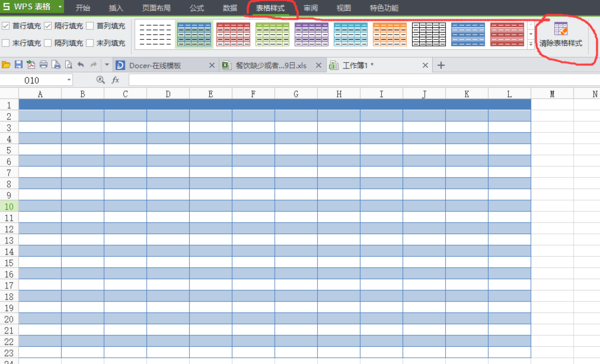600x364 pixels.
Task: Expand the WPS 表格 application menu arrow
Action: [x=60, y=7]
